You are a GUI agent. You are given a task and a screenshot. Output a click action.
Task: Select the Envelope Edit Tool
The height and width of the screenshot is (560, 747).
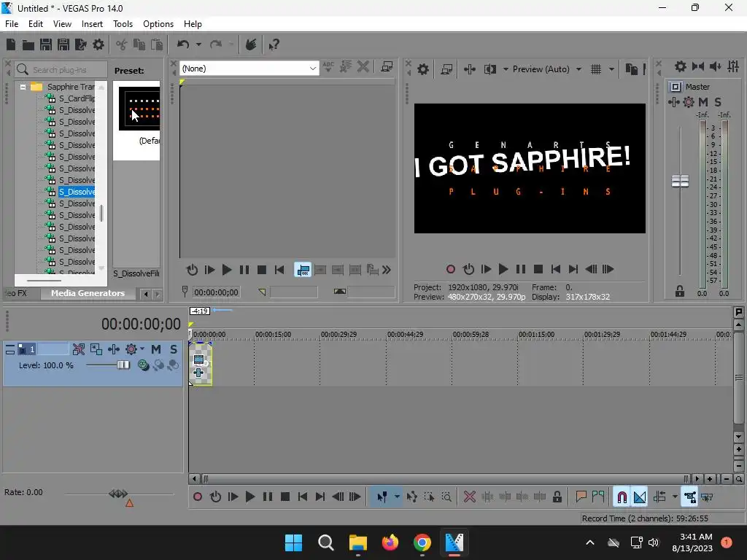(412, 497)
